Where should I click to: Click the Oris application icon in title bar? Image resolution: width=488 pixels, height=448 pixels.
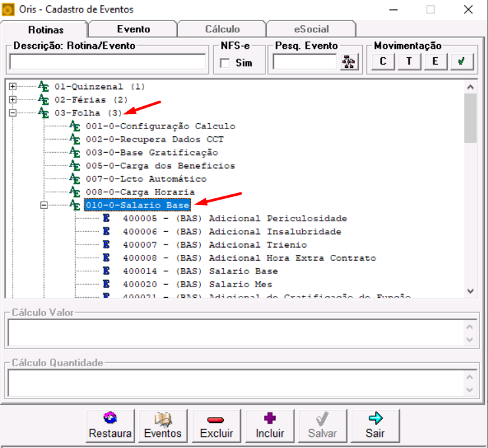click(x=8, y=10)
